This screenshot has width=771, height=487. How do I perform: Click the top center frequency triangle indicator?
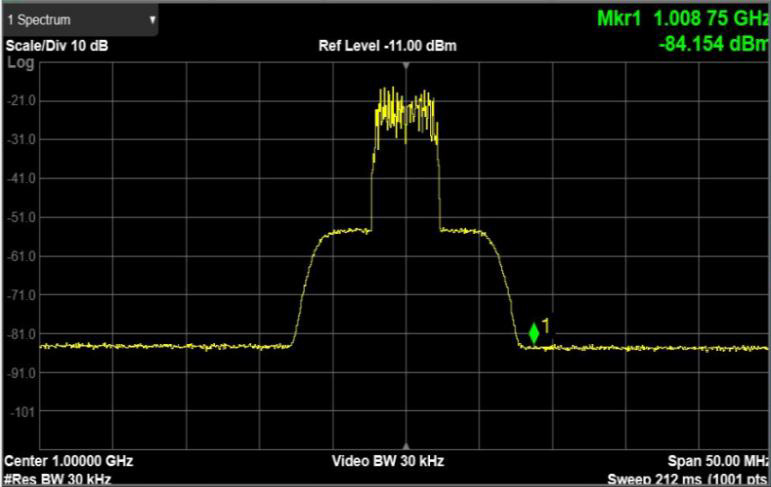[x=405, y=65]
